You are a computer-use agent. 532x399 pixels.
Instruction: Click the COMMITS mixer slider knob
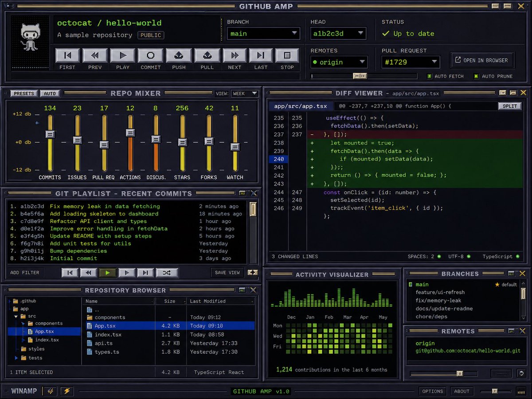pyautogui.click(x=50, y=134)
